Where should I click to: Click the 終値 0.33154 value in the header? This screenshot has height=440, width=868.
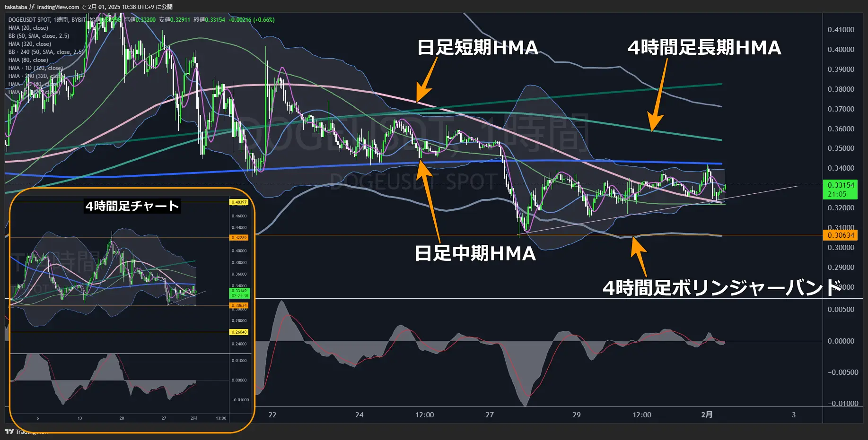pyautogui.click(x=210, y=20)
